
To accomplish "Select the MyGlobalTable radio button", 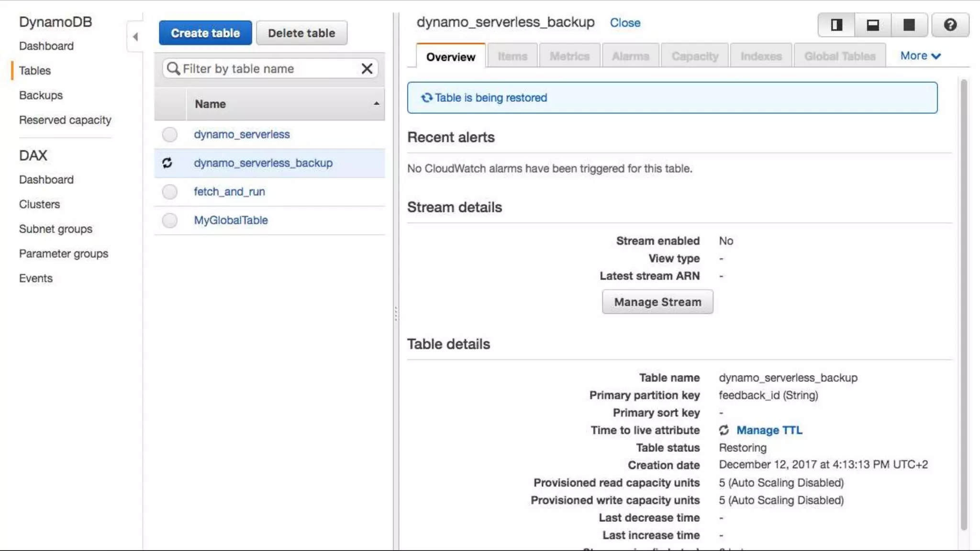I will [169, 220].
